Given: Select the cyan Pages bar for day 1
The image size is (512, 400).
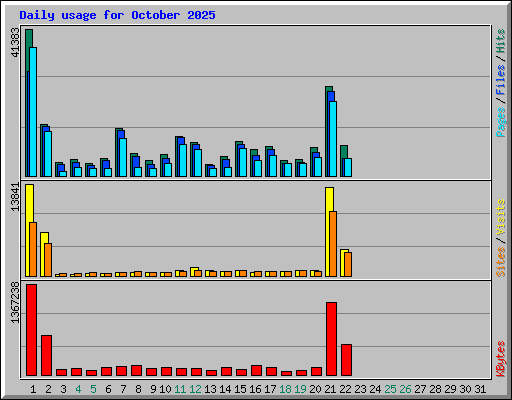Looking at the screenshot, I should (33, 112).
